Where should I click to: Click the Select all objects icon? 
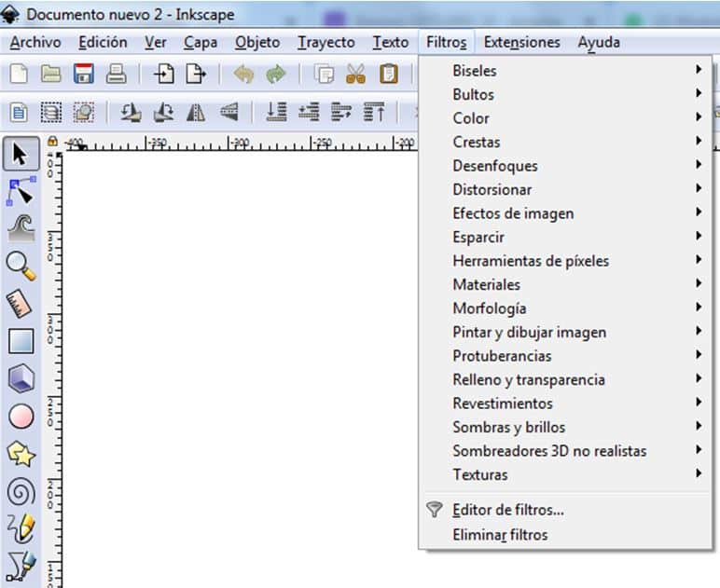tap(19, 113)
